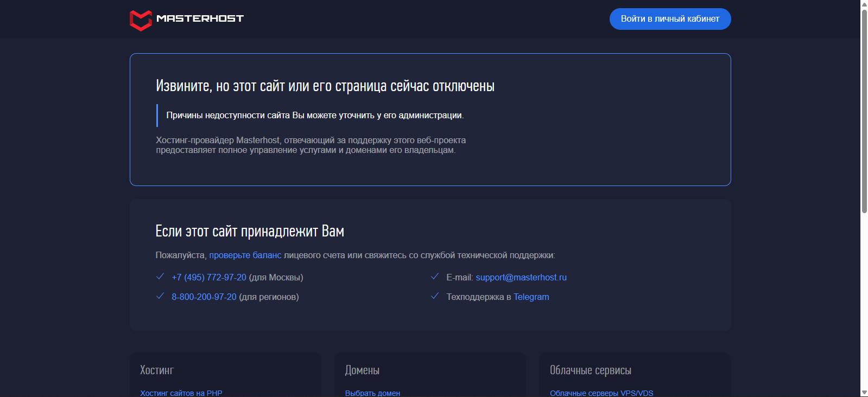
Task: Click the Masterhost logo icon
Action: (141, 20)
